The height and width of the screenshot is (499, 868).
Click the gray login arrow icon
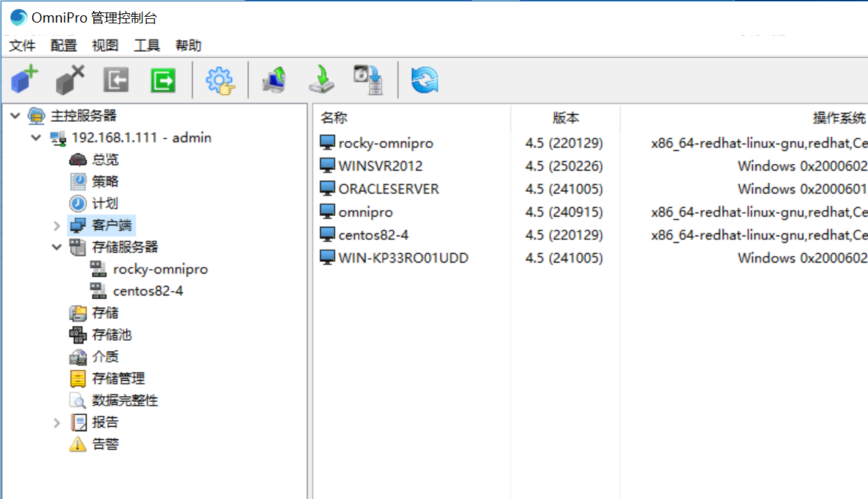click(116, 80)
